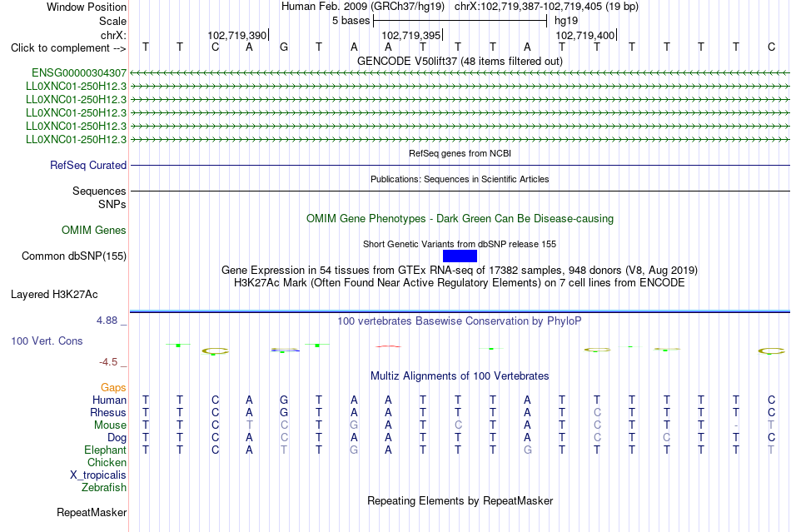Click the Mouse species row label
The width and height of the screenshot is (791, 532).
click(110, 425)
